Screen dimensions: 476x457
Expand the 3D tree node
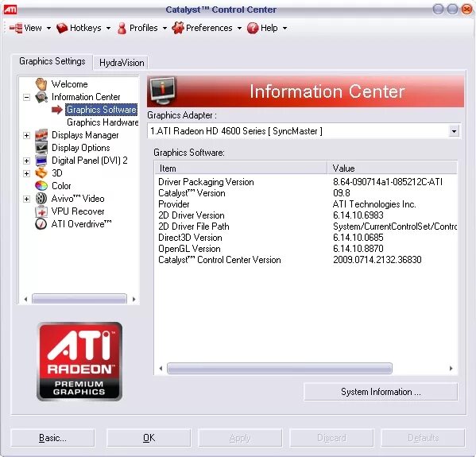pos(27,173)
